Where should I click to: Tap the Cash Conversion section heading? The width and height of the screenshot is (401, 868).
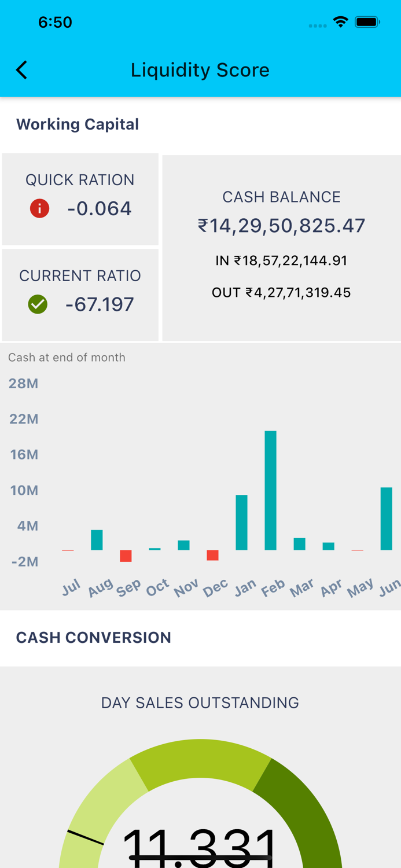93,637
